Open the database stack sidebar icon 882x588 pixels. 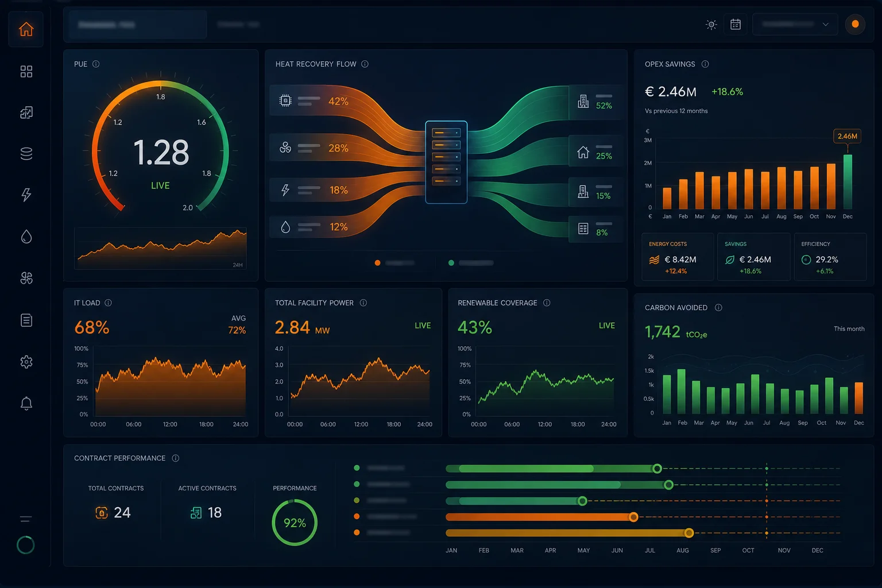(26, 154)
